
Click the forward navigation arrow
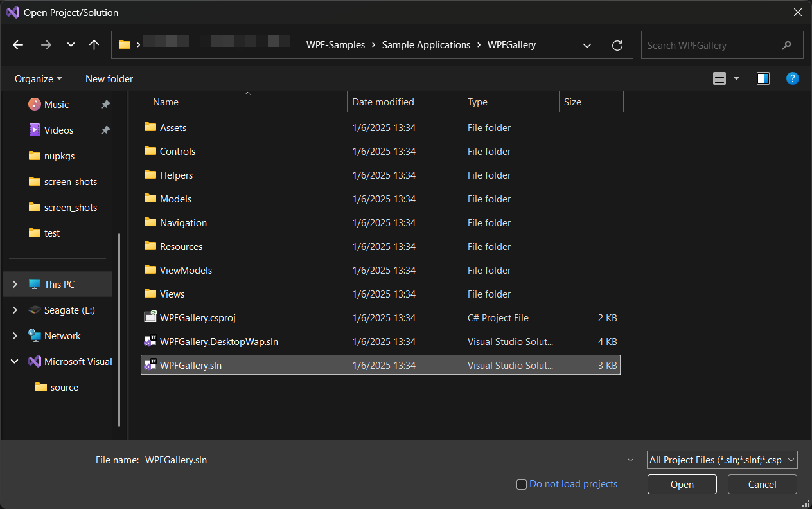[46, 45]
